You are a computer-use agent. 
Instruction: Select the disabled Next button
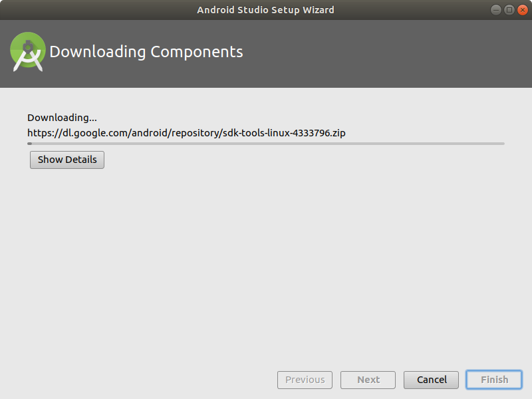(368, 380)
